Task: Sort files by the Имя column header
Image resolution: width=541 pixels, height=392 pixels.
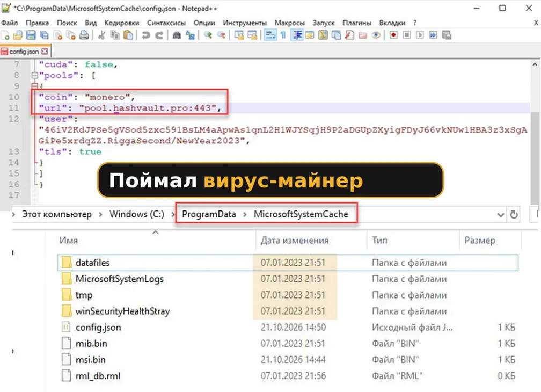Action: (68, 240)
